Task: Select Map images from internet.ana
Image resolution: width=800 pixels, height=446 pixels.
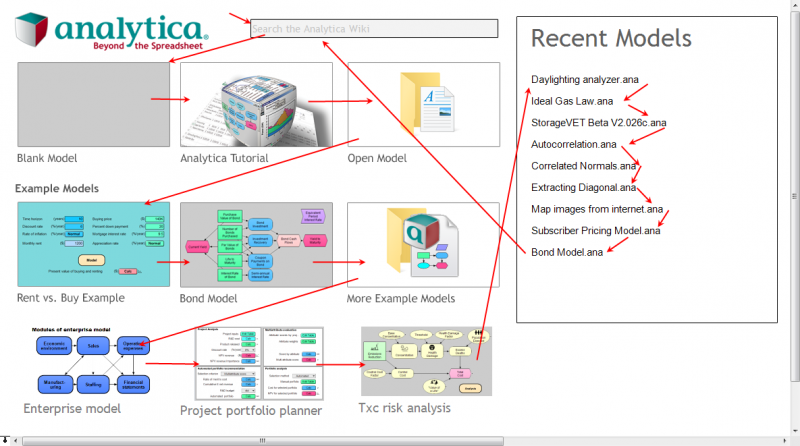Action: click(597, 209)
